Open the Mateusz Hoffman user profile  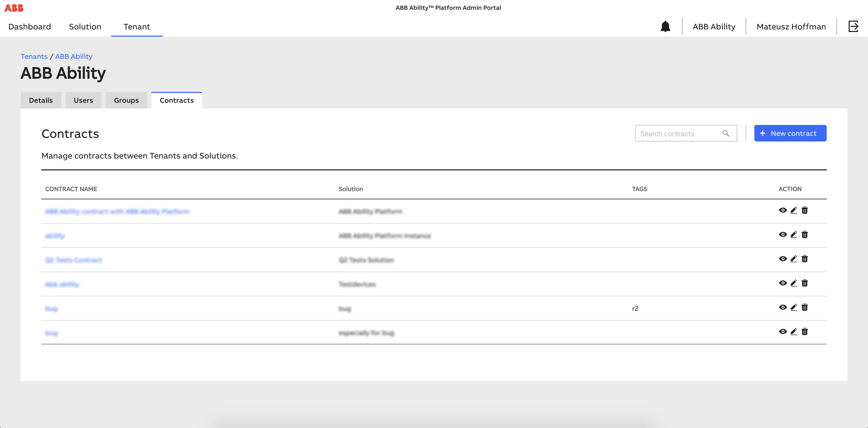point(791,27)
